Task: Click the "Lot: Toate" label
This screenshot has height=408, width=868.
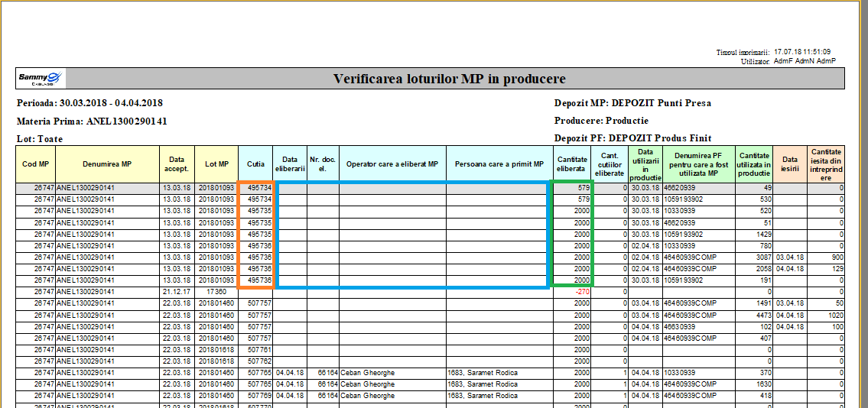Action: (40, 139)
